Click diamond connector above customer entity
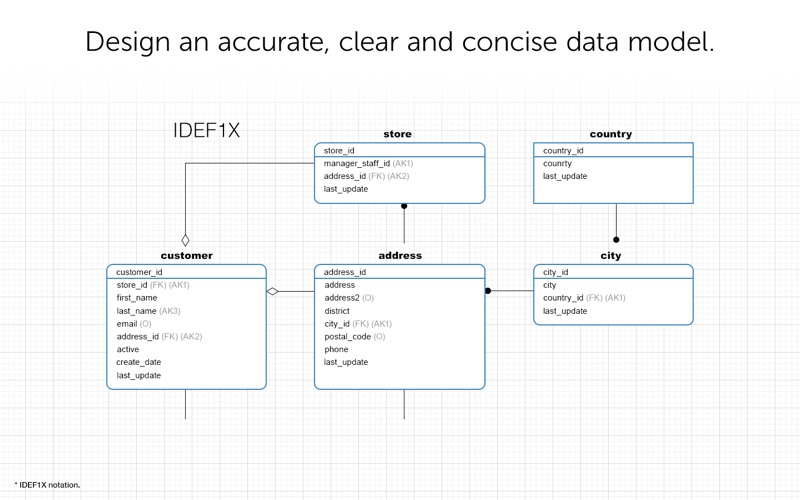This screenshot has width=800, height=500. (185, 240)
